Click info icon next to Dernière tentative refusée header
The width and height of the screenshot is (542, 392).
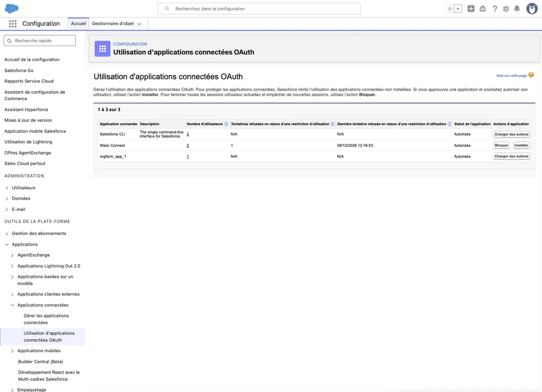[x=449, y=124]
